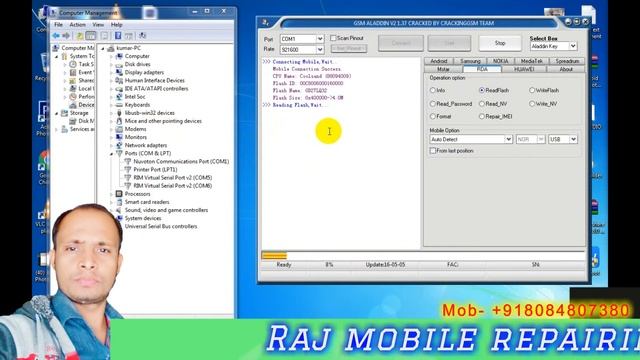Switch to the Samsung tab
This screenshot has height=360, width=640.
coord(470,61)
